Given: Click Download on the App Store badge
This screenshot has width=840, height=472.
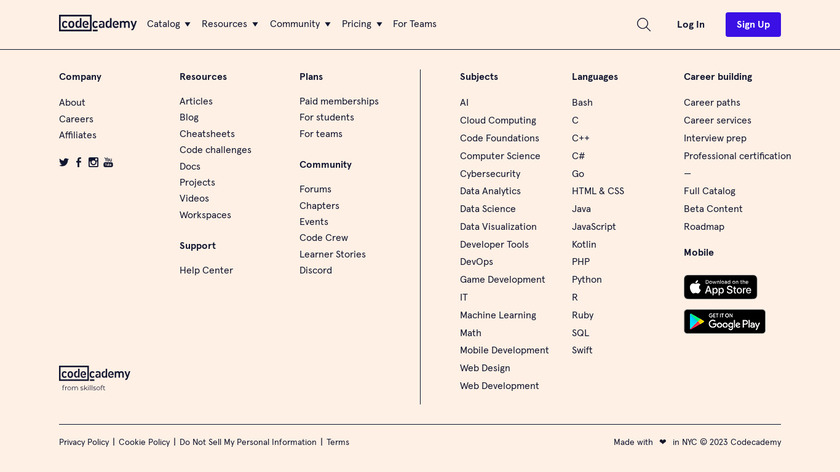Looking at the screenshot, I should (720, 287).
